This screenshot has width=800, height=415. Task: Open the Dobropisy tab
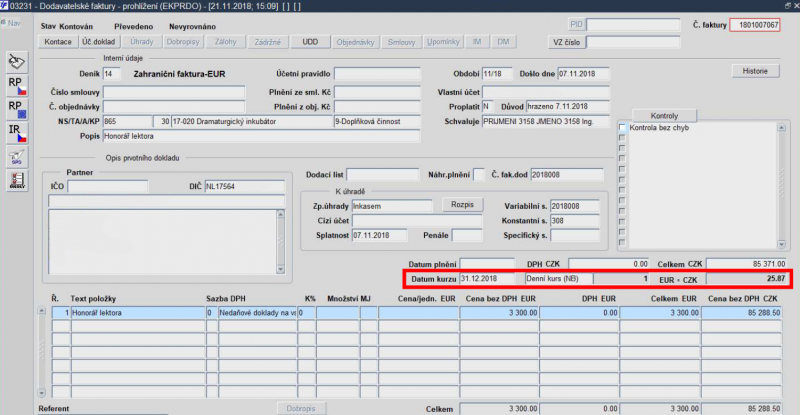pyautogui.click(x=183, y=42)
